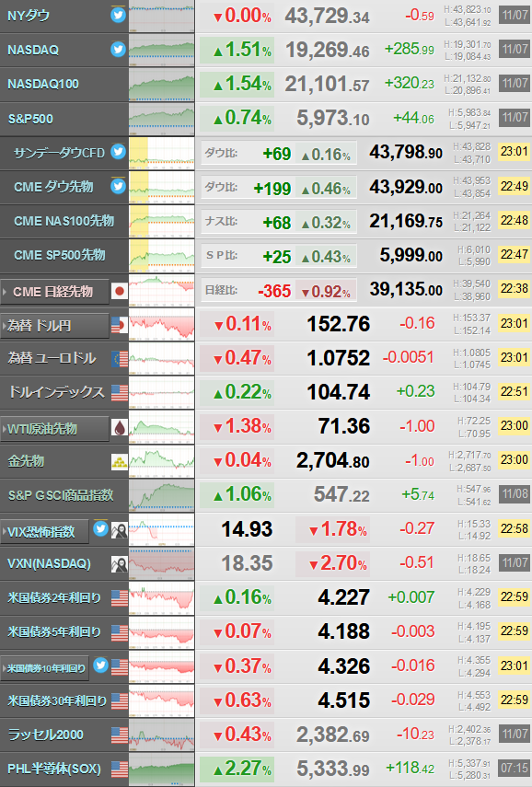The image size is (532, 787).
Task: Click the gold bars icon beside 金先物
Action: point(120,462)
